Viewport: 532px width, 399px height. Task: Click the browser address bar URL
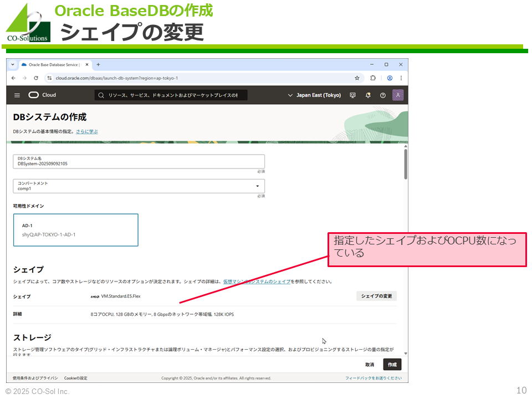[x=117, y=78]
